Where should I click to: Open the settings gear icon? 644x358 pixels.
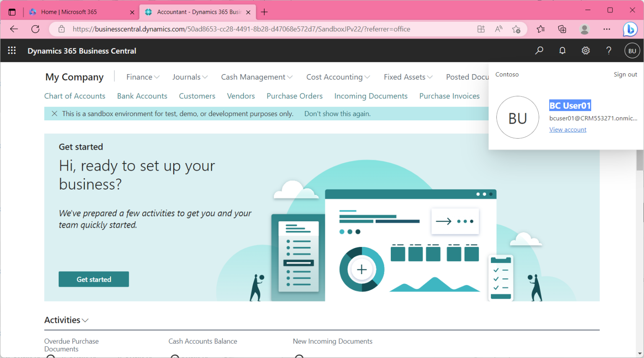pos(586,51)
